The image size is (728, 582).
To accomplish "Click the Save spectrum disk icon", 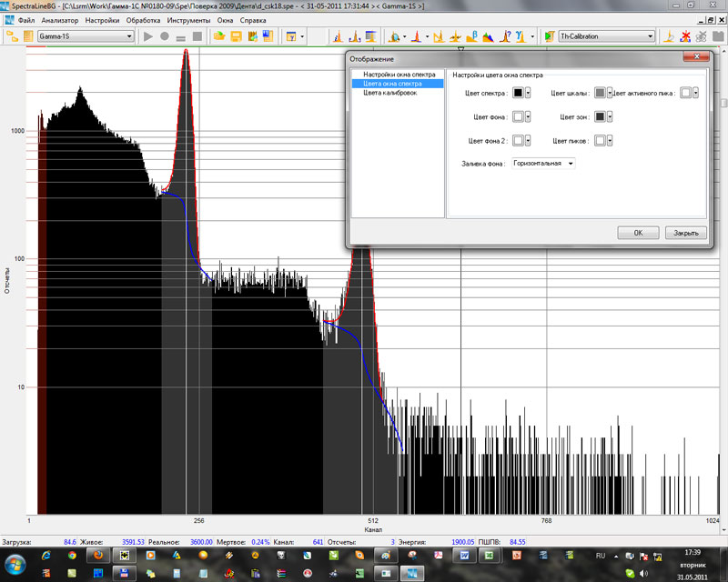I will [236, 36].
